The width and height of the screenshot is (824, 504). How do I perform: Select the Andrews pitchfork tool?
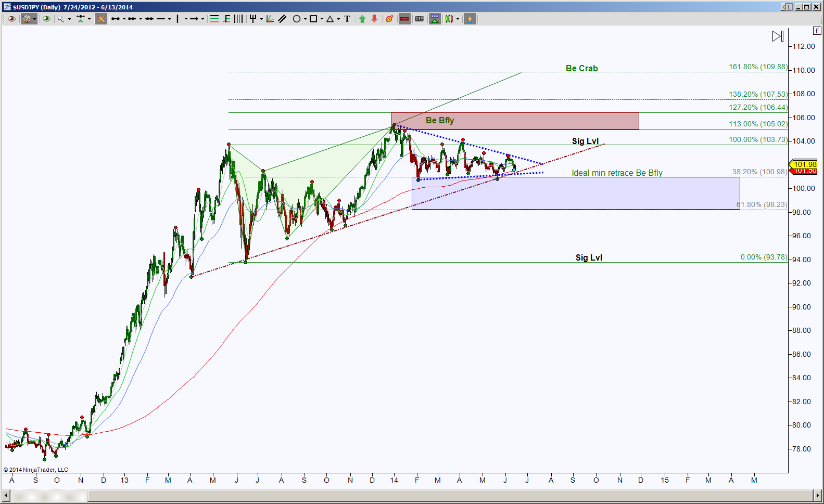pos(252,19)
